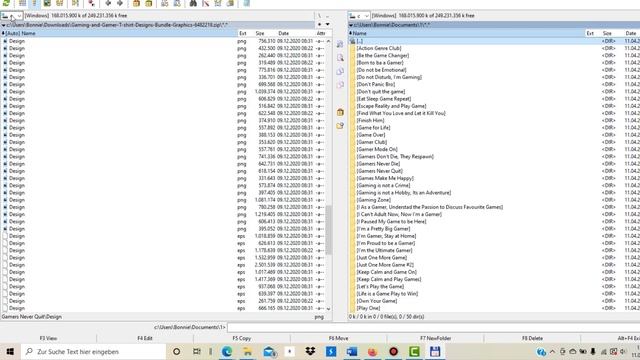640x360 pixels.
Task: Select the [Finish Him] folder
Action: point(370,120)
